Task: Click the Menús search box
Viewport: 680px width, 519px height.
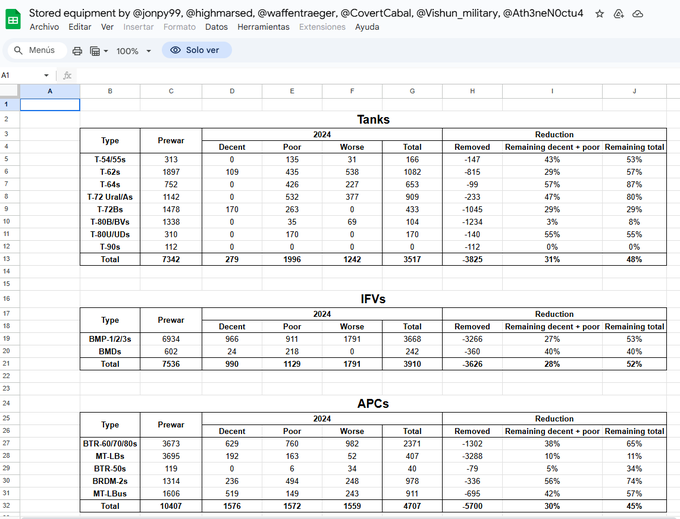Action: coord(37,50)
